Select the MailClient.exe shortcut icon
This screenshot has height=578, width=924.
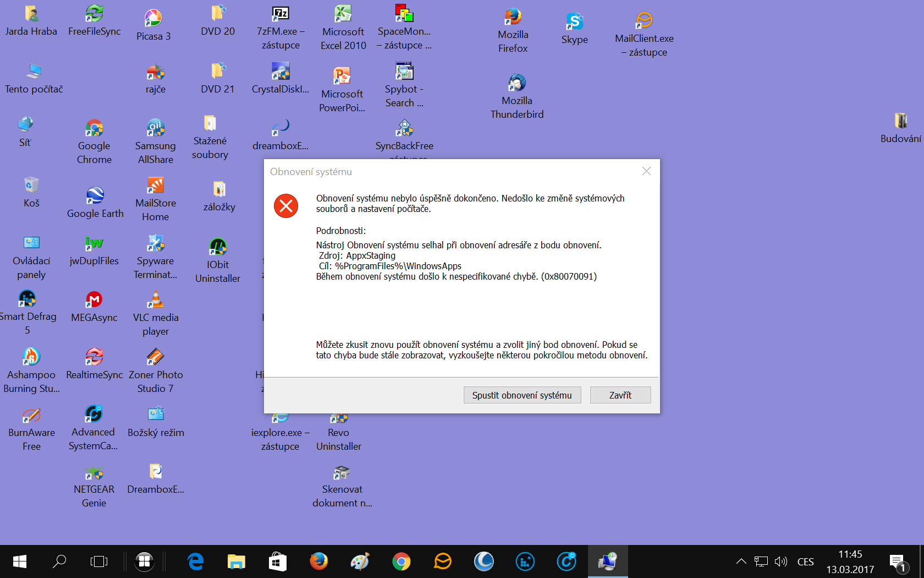coord(644,34)
